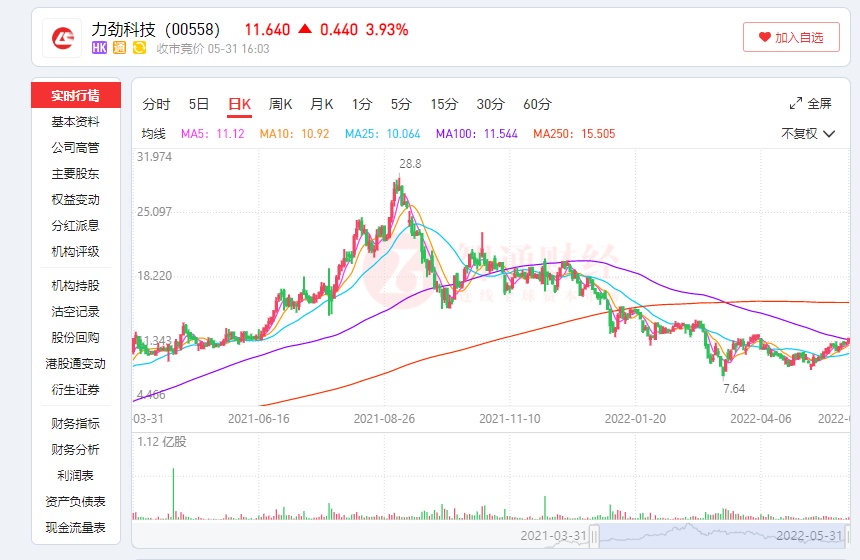860x560 pixels.
Task: Select the 周K weekly candlestick tab
Action: coord(280,104)
